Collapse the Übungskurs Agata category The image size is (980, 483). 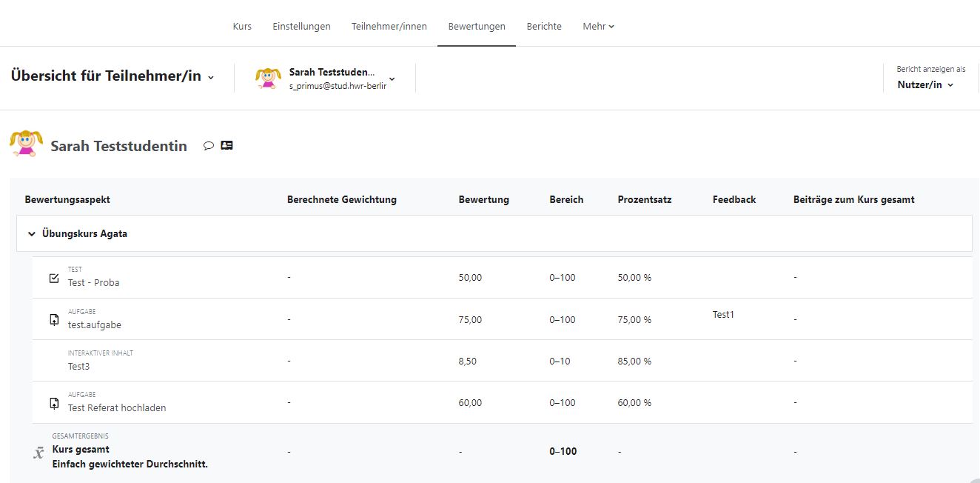pos(32,234)
